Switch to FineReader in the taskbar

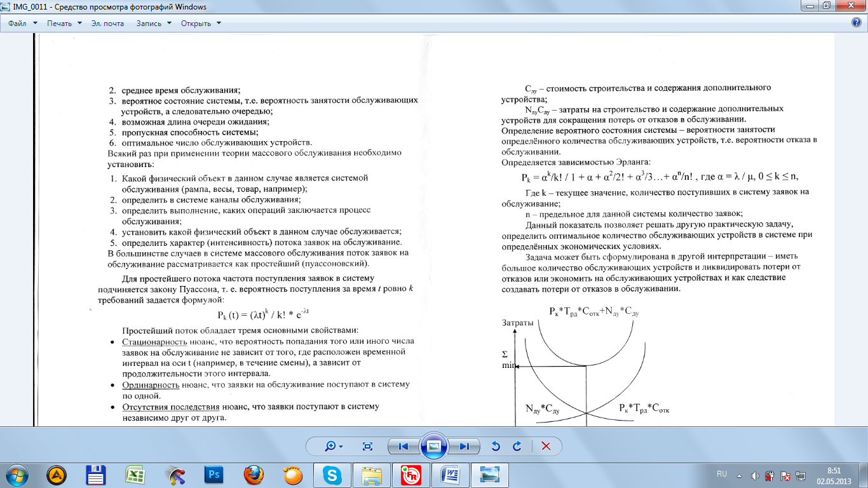coord(411,475)
